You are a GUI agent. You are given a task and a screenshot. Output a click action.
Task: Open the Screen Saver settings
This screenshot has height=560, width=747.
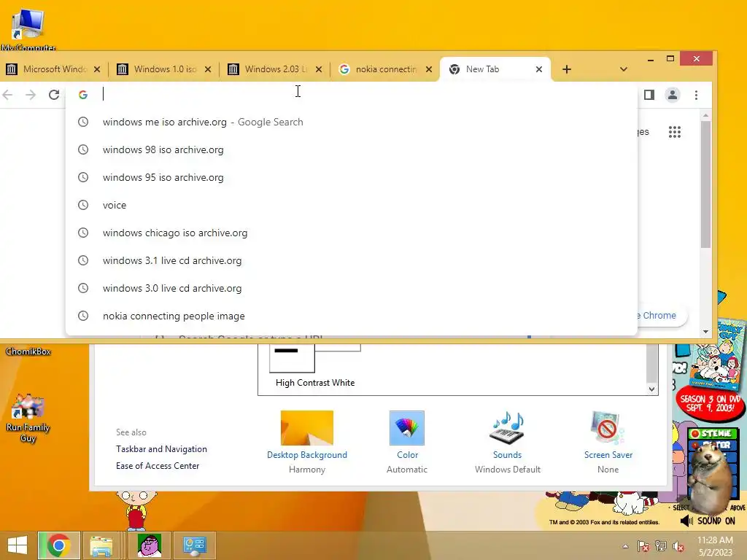coord(608,442)
